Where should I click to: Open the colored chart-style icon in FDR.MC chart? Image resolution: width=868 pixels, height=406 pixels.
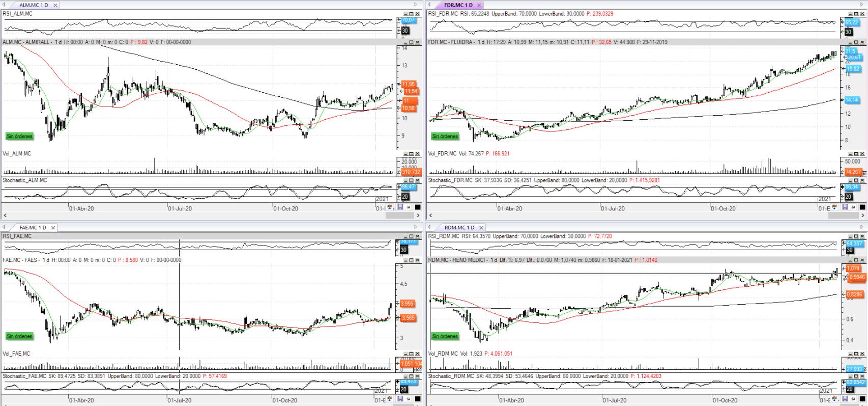[x=834, y=207]
